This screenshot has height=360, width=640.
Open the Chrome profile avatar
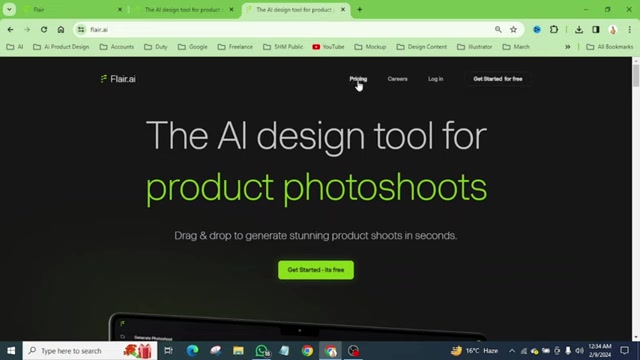click(x=613, y=29)
